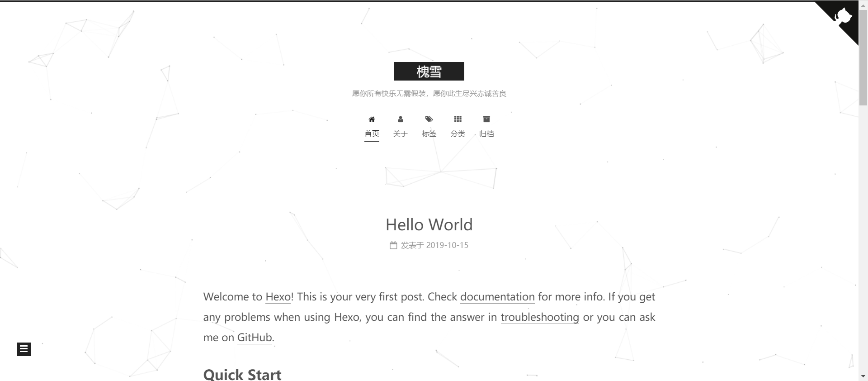Screen dimensions: 868x381
Task: Click the home icon in navigation
Action: (x=372, y=119)
